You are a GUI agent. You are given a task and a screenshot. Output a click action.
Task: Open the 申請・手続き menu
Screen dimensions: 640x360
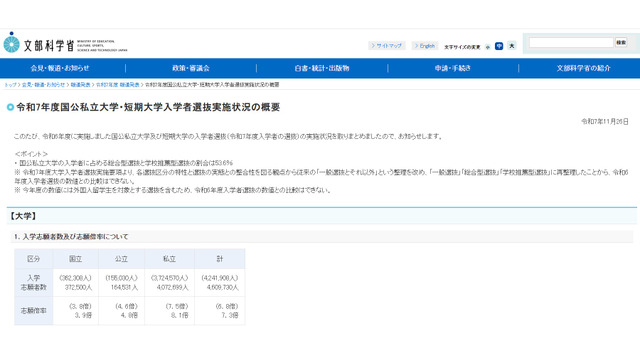453,68
